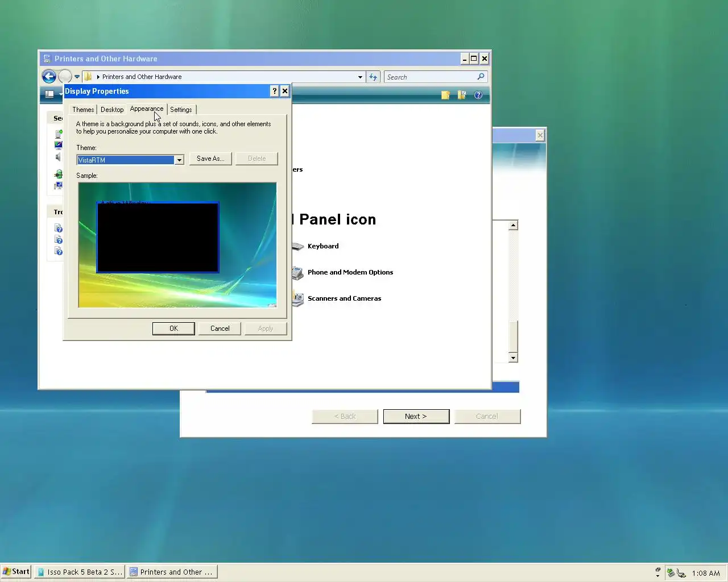Click the Organize panel icon on toolbar
This screenshot has height=582, width=728.
click(50, 94)
